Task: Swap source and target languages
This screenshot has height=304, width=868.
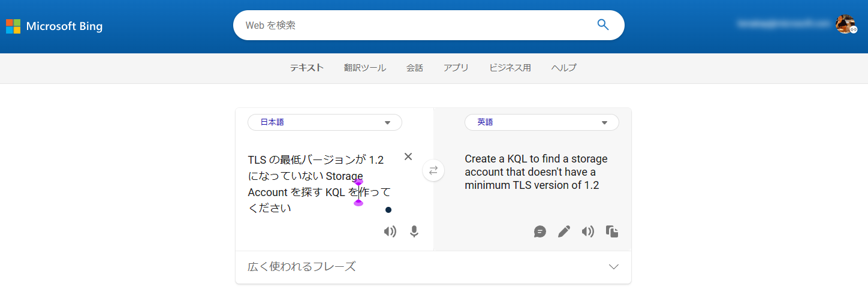Action: 433,170
